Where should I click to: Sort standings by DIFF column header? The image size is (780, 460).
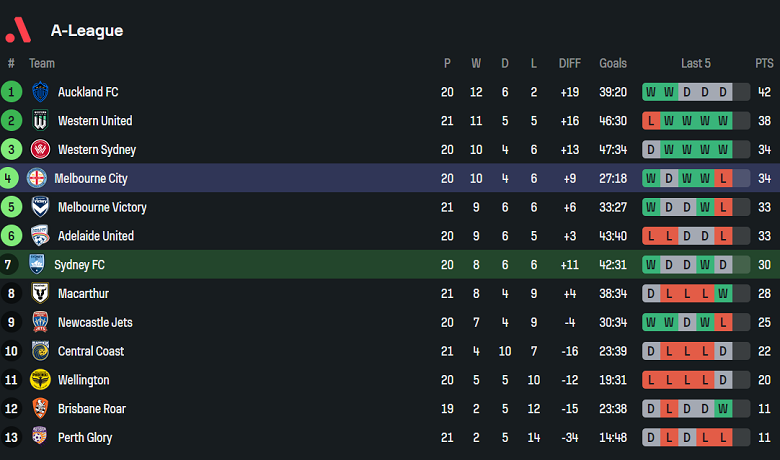(x=569, y=63)
